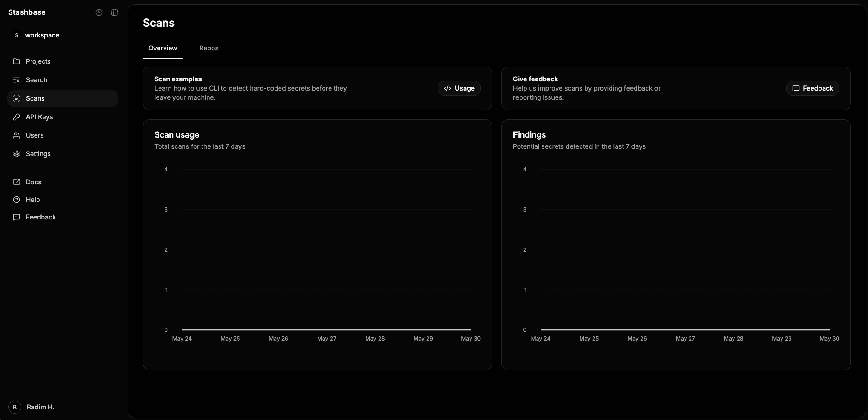The image size is (868, 420).
Task: Open the Help link label
Action: (x=33, y=200)
